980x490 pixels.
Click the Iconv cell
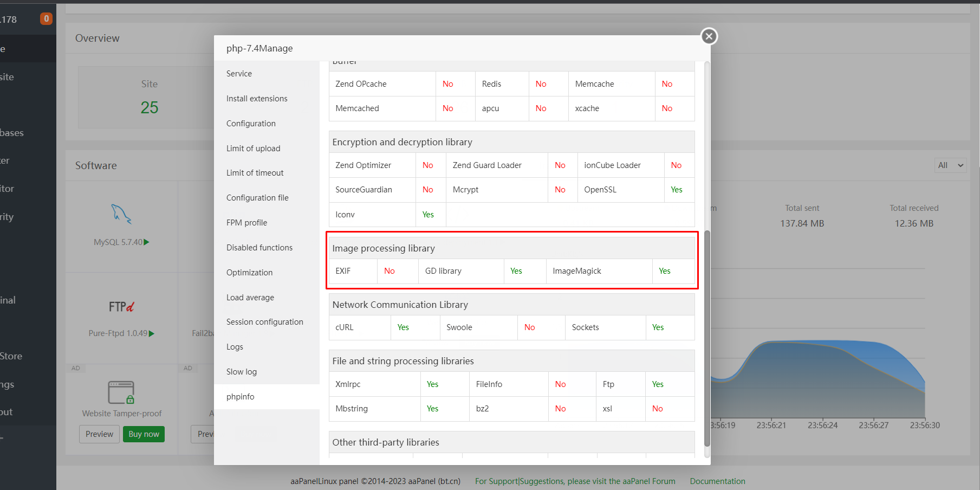[x=373, y=215]
